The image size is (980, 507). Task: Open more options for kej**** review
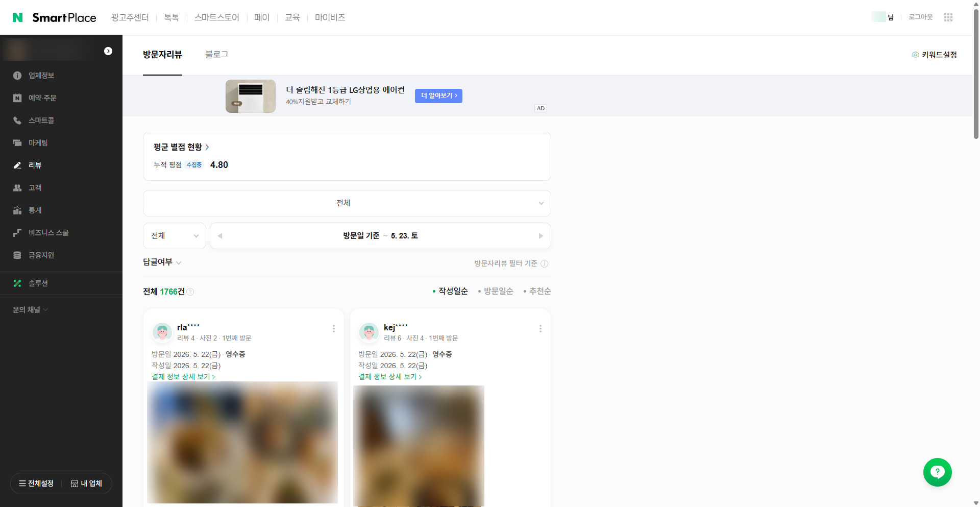(x=541, y=329)
